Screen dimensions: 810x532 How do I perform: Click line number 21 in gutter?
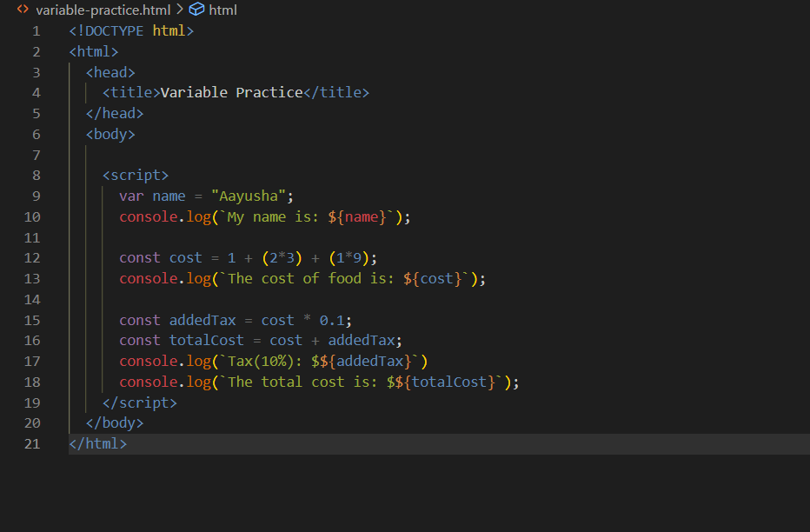click(x=32, y=444)
